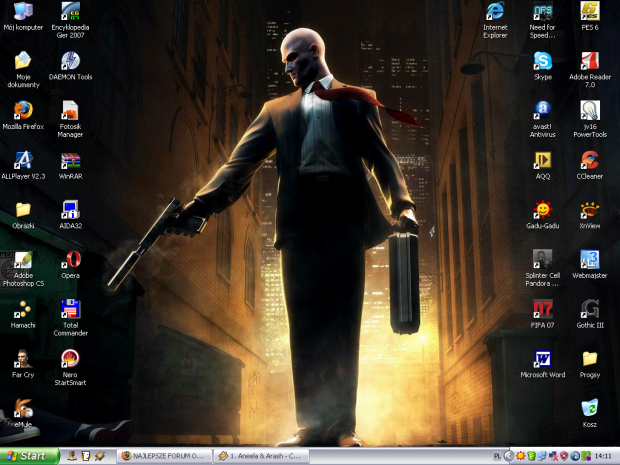Select the Obrazki folder on the desktop

pyautogui.click(x=23, y=210)
